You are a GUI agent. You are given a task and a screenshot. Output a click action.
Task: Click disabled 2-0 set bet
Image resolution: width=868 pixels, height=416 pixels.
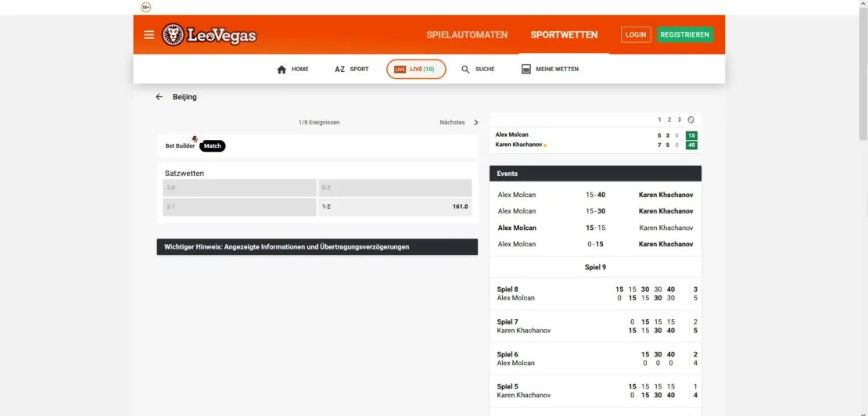pyautogui.click(x=239, y=188)
